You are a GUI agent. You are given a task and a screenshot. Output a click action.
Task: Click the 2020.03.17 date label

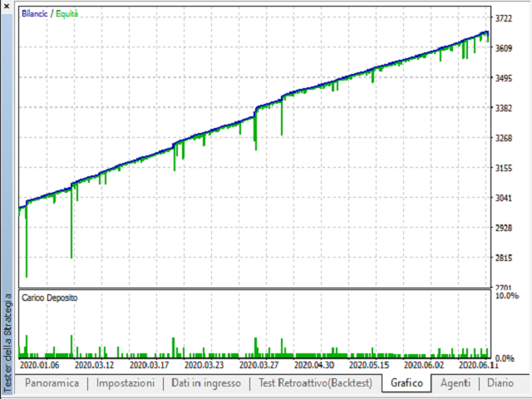click(150, 366)
